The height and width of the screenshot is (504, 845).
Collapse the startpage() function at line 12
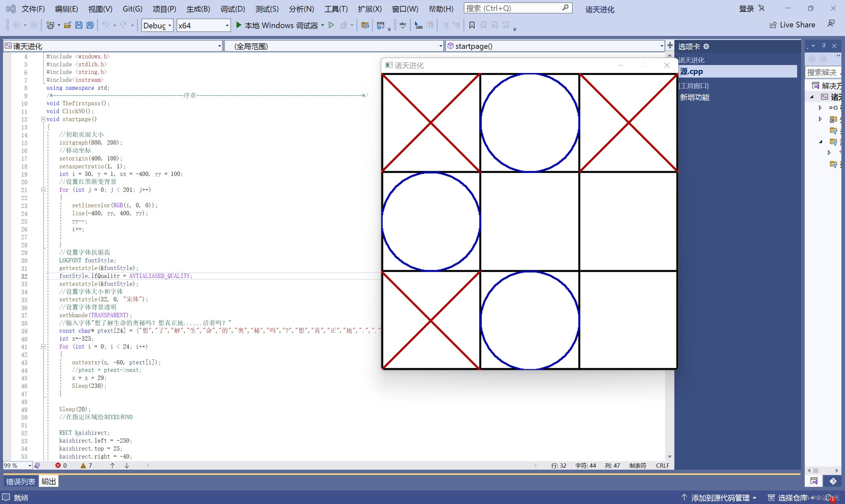43,119
